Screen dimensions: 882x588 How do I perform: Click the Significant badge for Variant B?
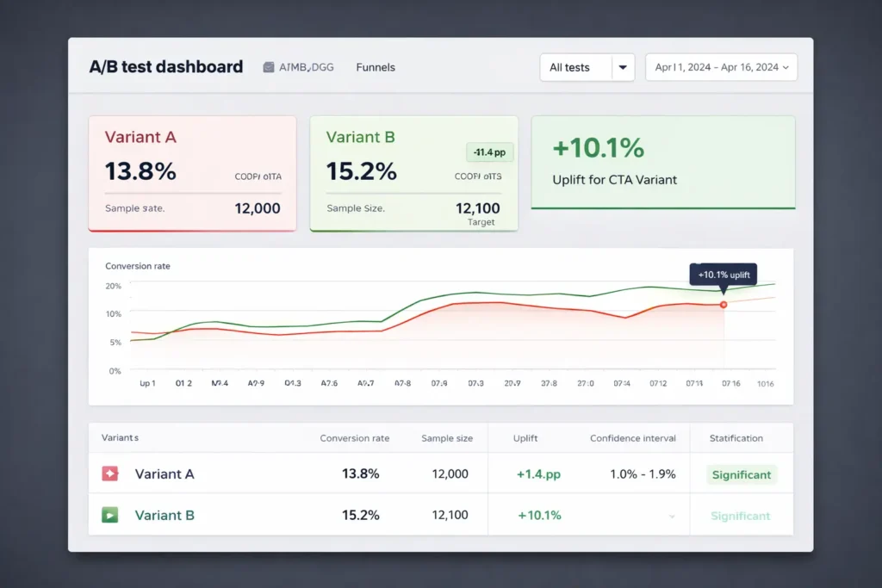tap(740, 515)
